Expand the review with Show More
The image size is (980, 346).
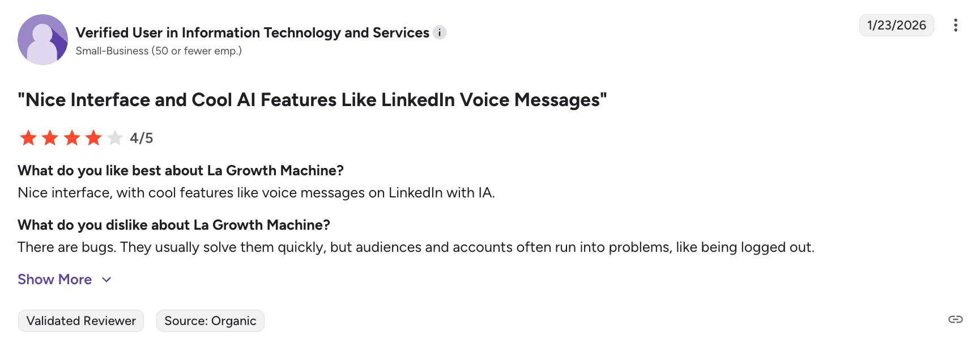(55, 280)
